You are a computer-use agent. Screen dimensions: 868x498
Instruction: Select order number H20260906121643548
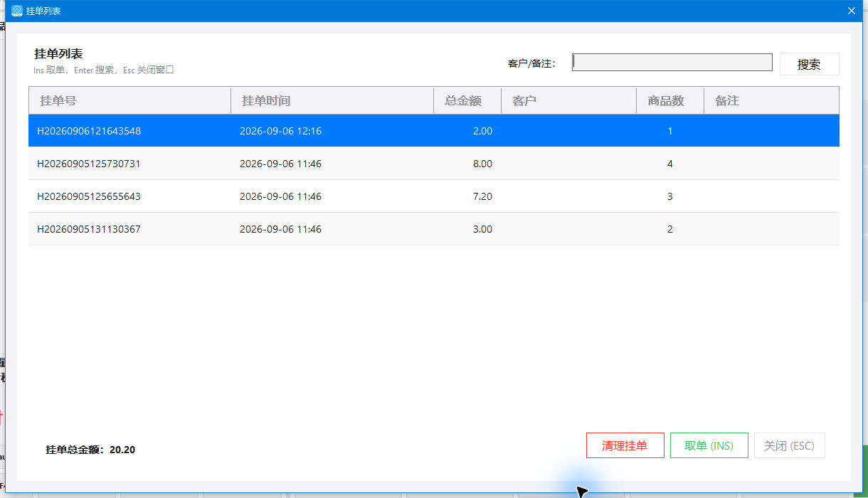(89, 131)
